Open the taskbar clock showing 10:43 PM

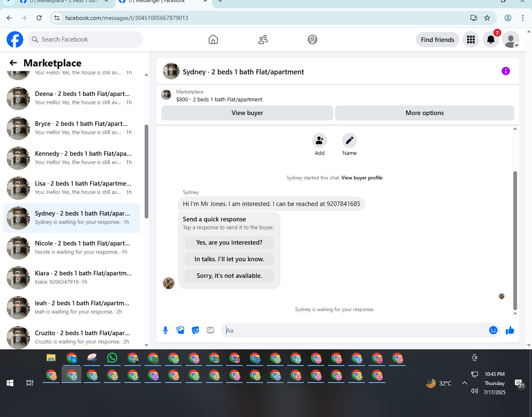point(495,383)
